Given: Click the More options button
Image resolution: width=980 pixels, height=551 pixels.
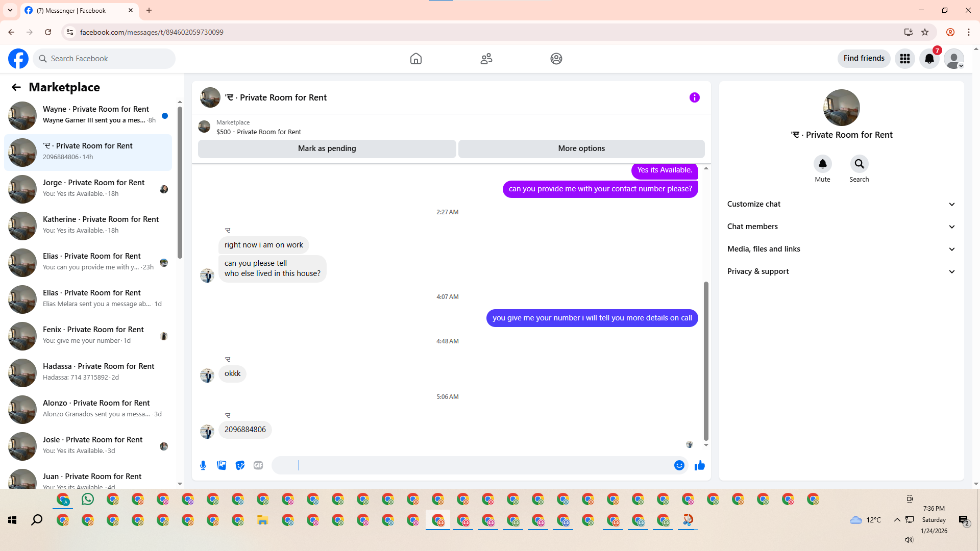Looking at the screenshot, I should [x=581, y=148].
